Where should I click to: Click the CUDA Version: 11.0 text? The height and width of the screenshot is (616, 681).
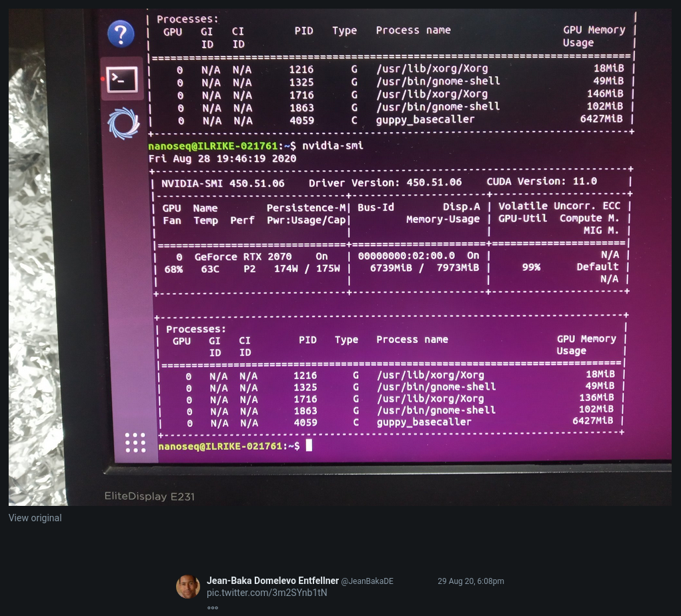[x=542, y=182]
